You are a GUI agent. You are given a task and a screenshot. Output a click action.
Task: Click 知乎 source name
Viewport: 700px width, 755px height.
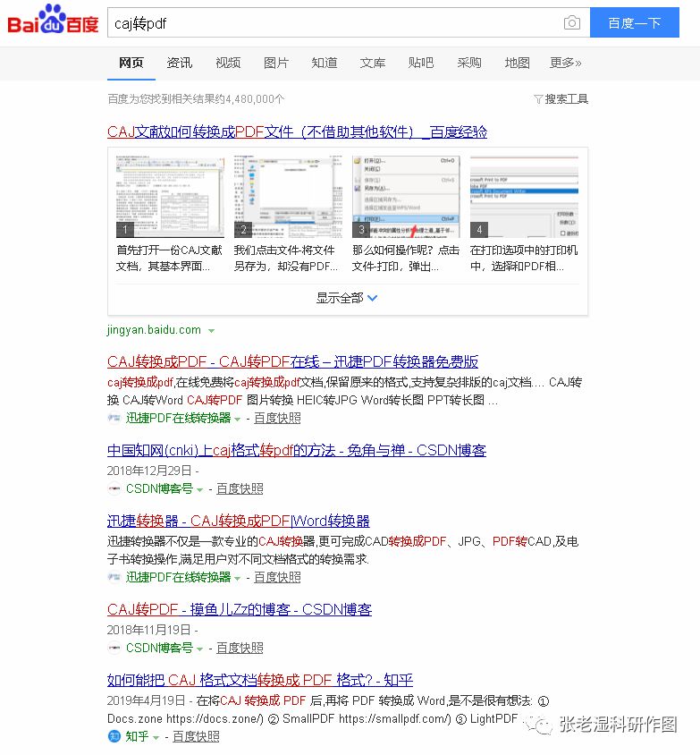click(137, 736)
